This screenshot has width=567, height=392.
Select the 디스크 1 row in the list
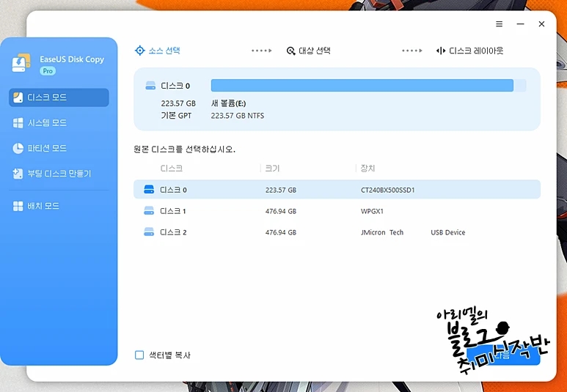(337, 210)
